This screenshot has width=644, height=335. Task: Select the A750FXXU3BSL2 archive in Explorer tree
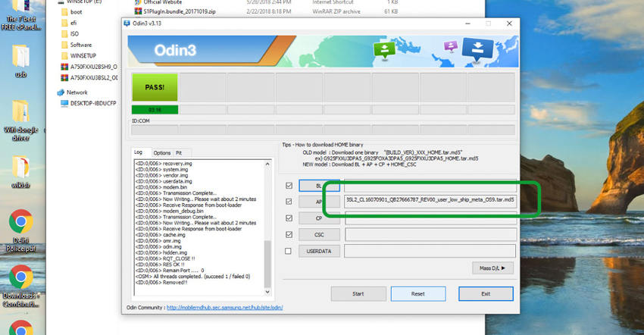89,78
